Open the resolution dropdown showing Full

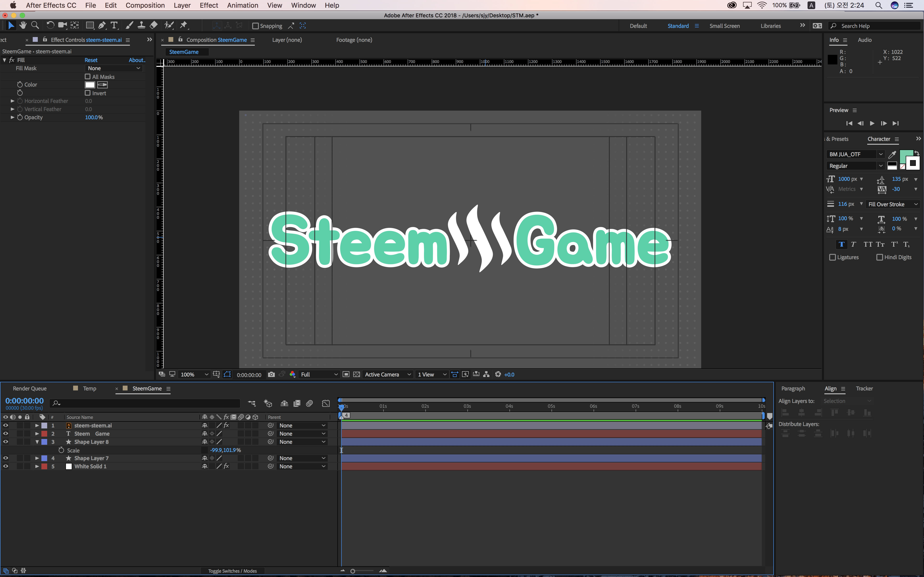click(319, 374)
